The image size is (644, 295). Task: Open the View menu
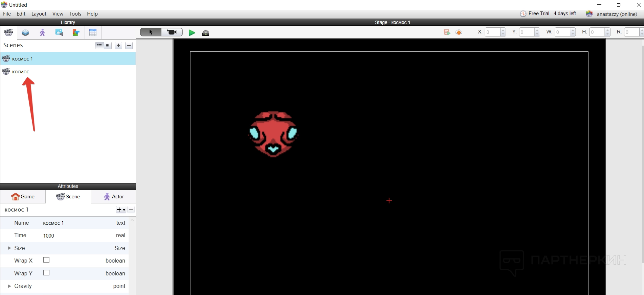tap(58, 14)
